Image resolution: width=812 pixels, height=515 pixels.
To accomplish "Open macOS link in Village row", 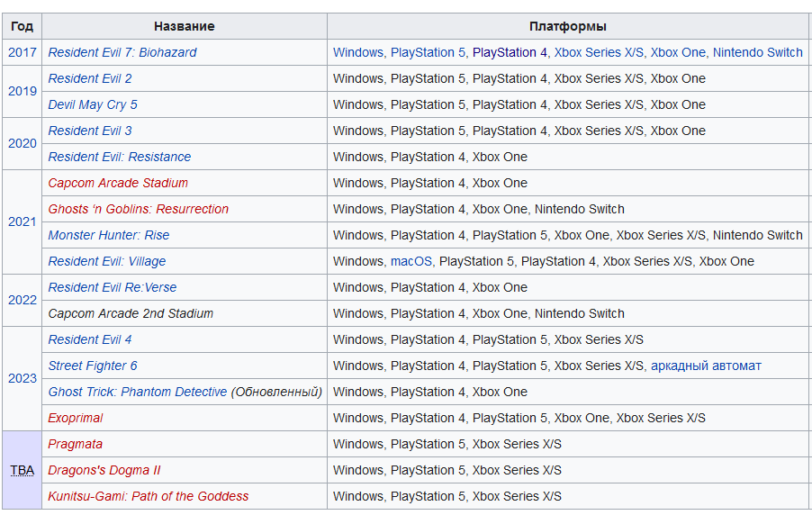I will tap(411, 261).
